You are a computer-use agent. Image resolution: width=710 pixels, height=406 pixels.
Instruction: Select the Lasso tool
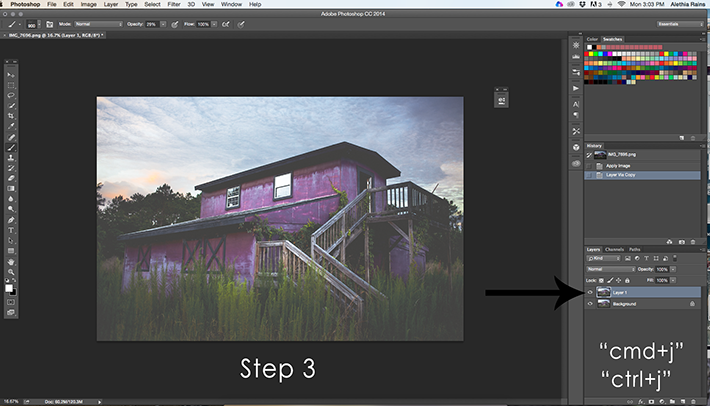click(11, 96)
